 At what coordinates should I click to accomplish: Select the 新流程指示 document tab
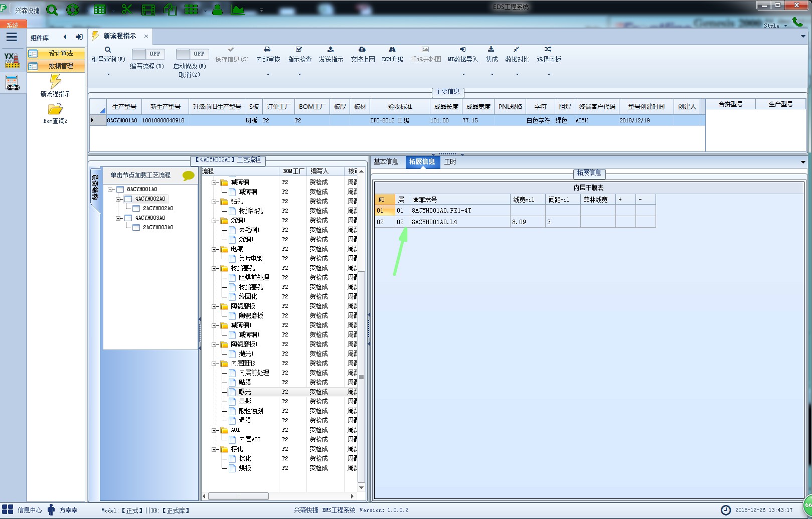(120, 36)
